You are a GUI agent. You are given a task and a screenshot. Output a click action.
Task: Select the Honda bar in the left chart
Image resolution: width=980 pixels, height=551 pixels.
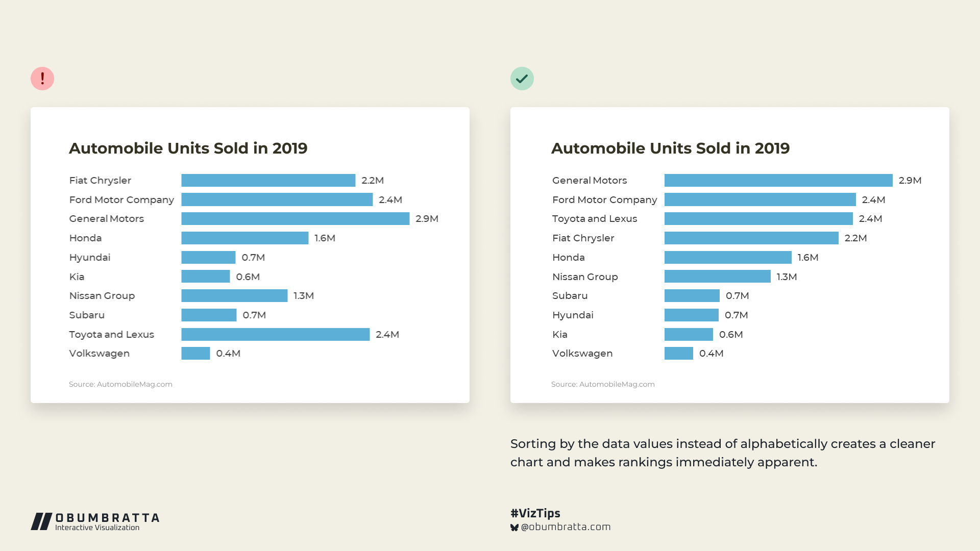click(244, 238)
